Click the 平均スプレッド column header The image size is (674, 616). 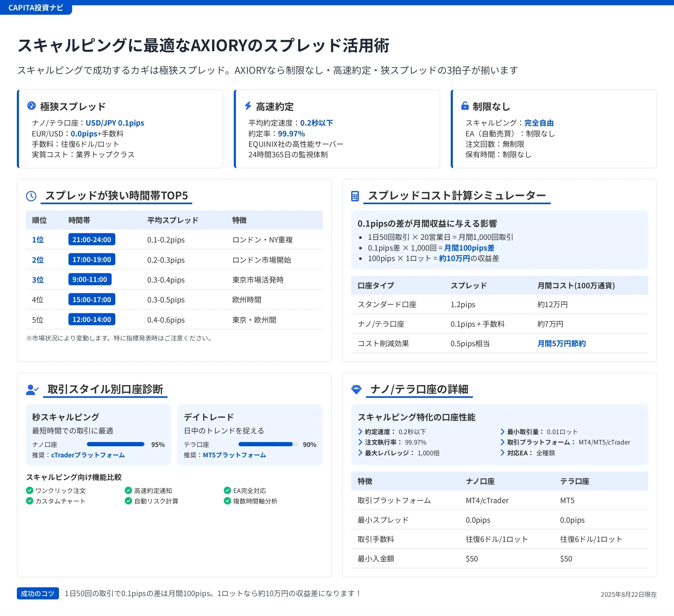click(173, 220)
